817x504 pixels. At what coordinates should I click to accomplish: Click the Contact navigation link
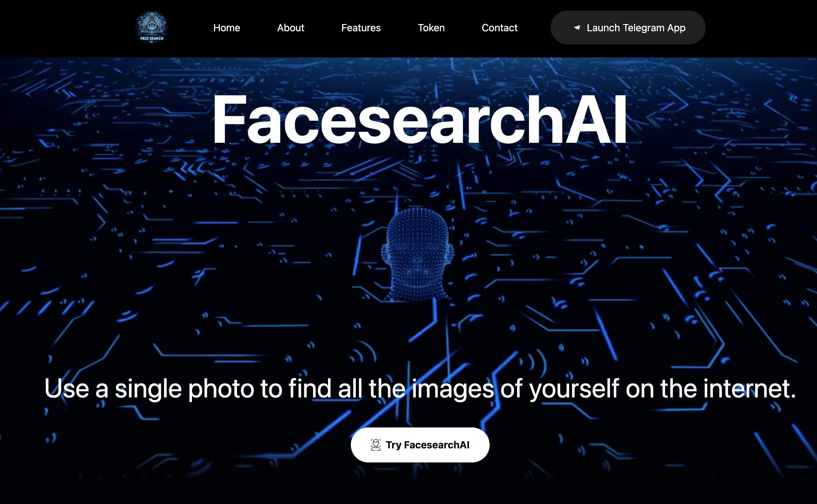(499, 27)
